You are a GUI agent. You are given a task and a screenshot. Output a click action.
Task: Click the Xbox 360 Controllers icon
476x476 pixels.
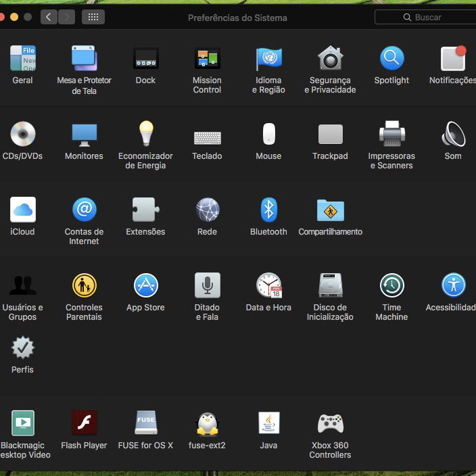[330, 424]
